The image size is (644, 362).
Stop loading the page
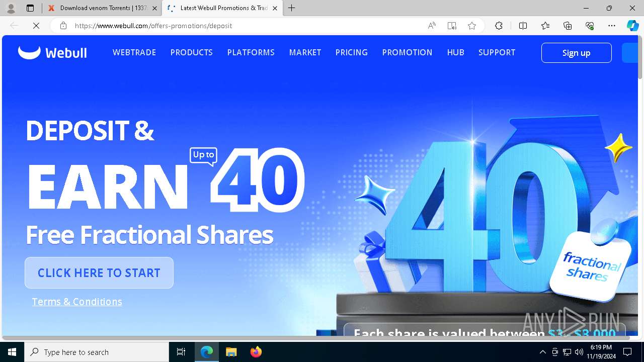36,26
